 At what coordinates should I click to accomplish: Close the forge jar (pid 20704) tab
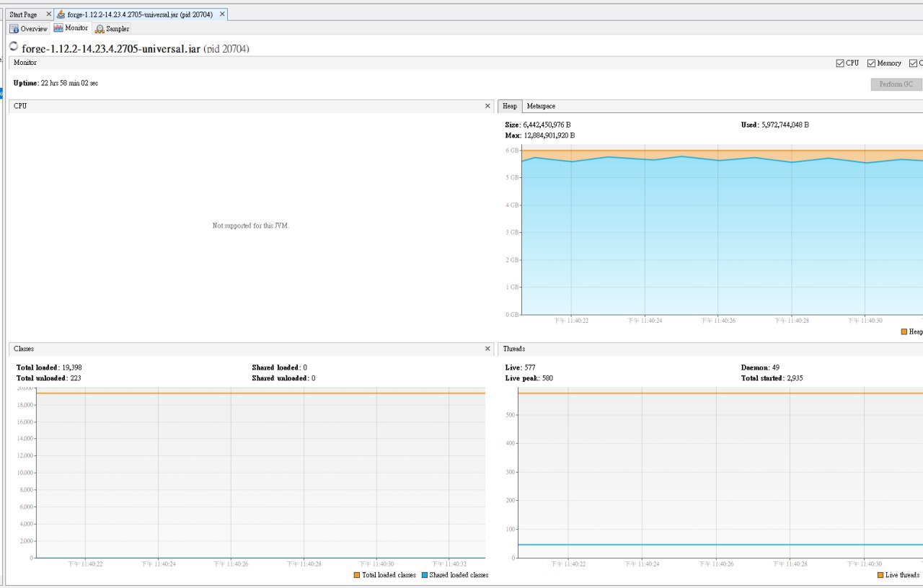click(221, 14)
